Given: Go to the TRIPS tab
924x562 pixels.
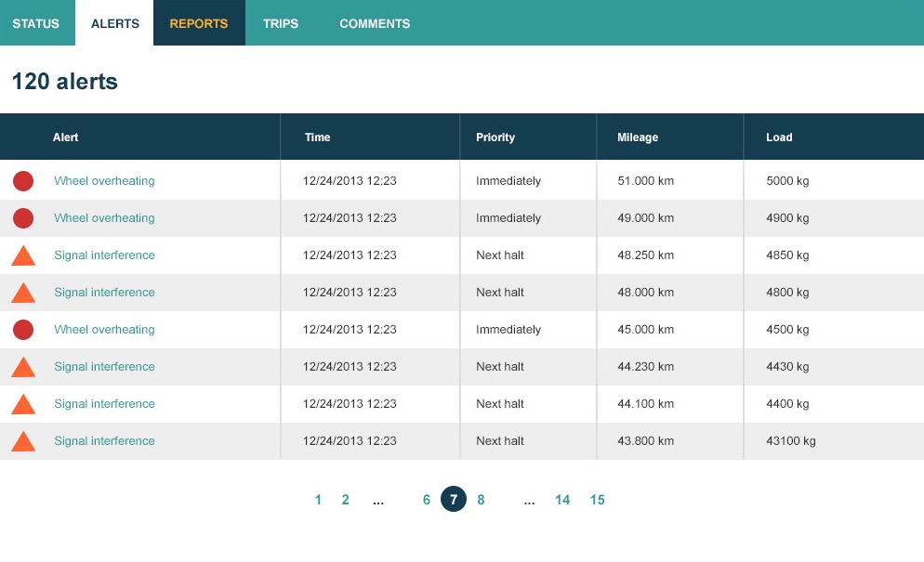Looking at the screenshot, I should click(281, 23).
